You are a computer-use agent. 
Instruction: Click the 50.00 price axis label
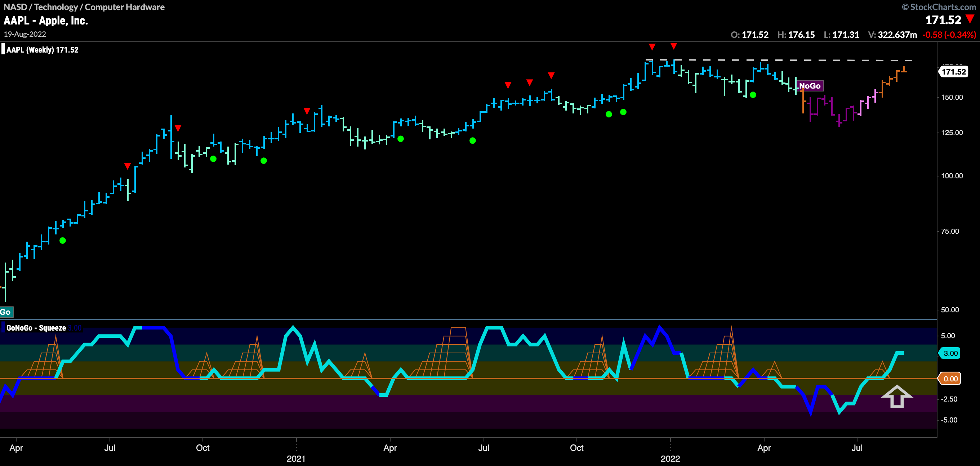[x=950, y=310]
